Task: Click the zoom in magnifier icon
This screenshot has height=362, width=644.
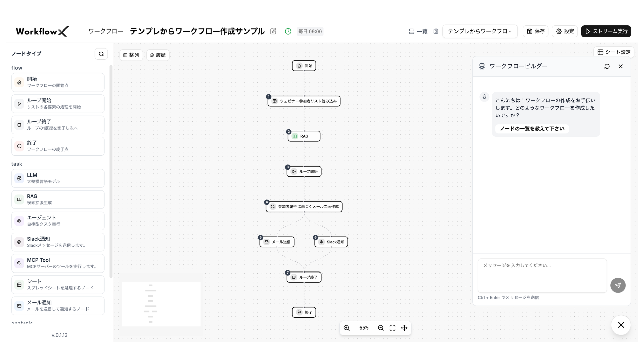Action: coord(346,328)
